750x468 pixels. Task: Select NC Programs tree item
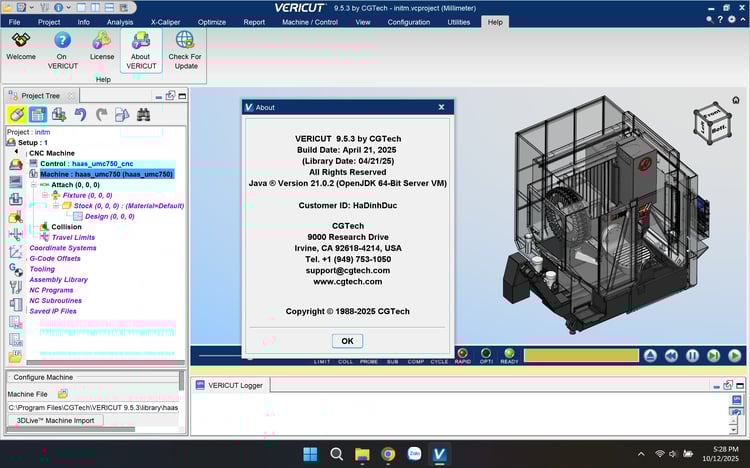51,290
